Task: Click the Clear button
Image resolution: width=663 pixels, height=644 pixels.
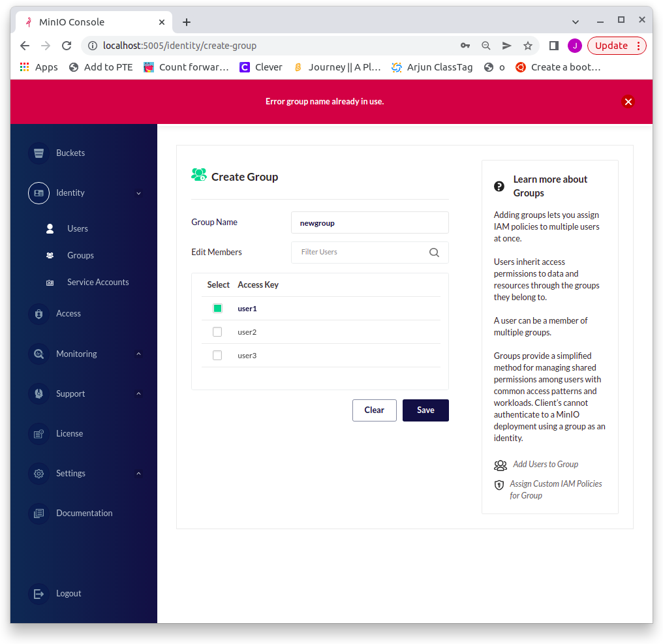Action: tap(374, 410)
